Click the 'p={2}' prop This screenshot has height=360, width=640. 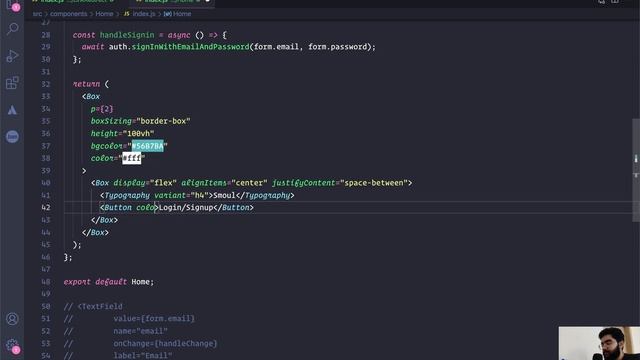pyautogui.click(x=102, y=109)
